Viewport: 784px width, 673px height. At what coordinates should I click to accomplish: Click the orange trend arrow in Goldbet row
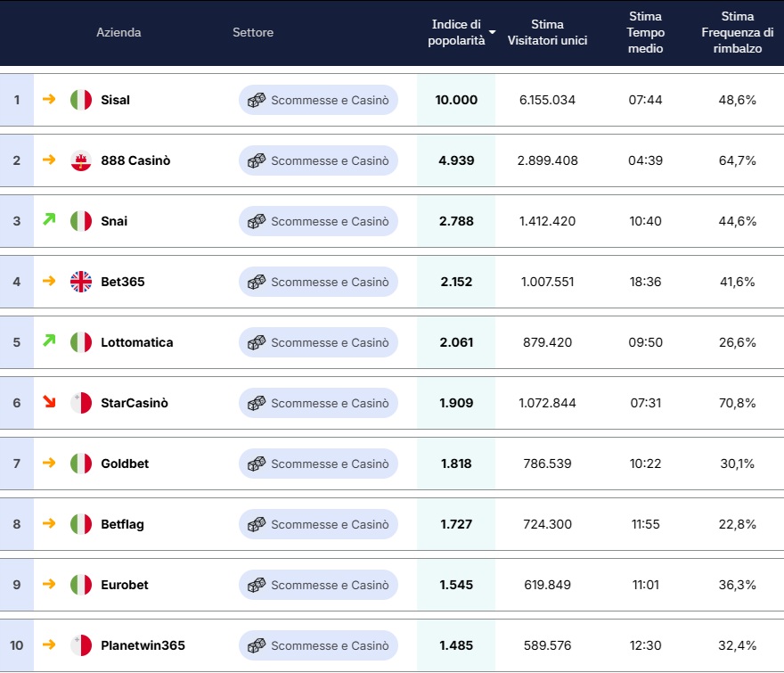(49, 463)
